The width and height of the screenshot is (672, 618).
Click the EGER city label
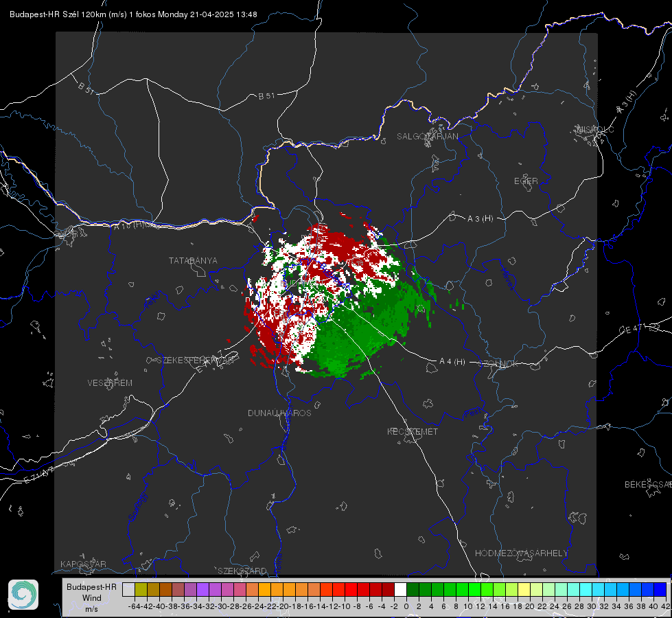526,181
